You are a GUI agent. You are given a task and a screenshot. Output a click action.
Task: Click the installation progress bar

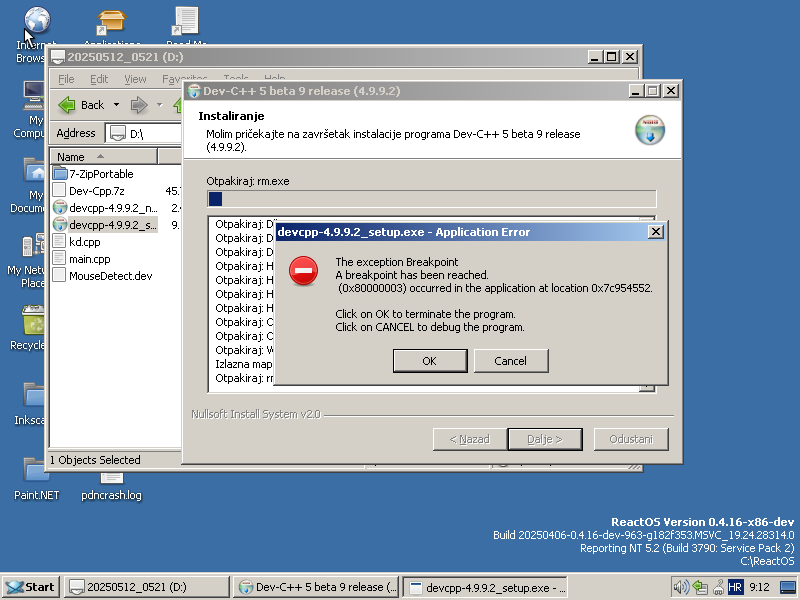(432, 198)
